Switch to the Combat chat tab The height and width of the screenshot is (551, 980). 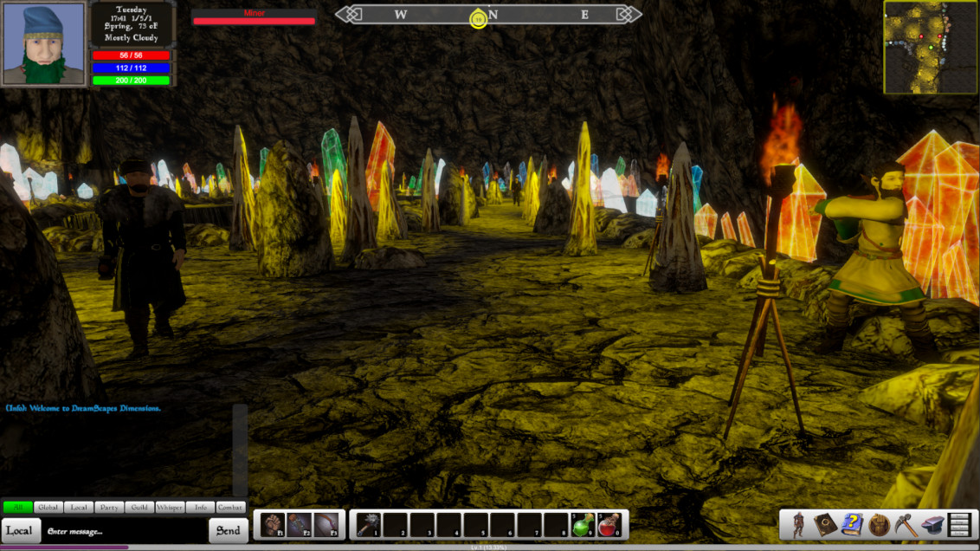[229, 508]
